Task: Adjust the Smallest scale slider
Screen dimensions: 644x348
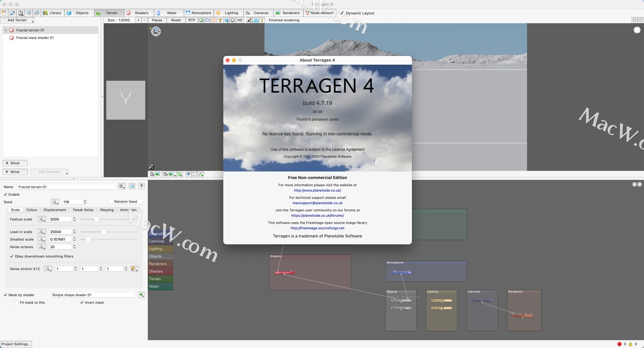Action: coord(88,239)
